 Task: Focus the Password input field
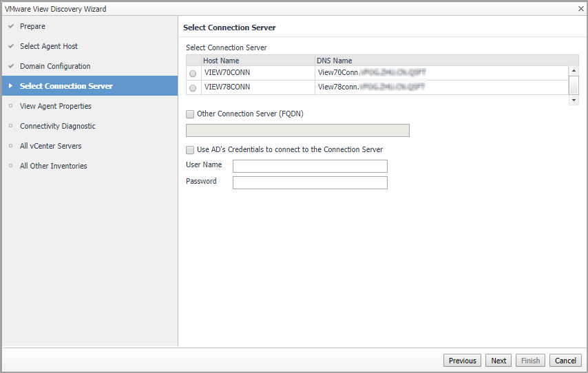(x=310, y=182)
